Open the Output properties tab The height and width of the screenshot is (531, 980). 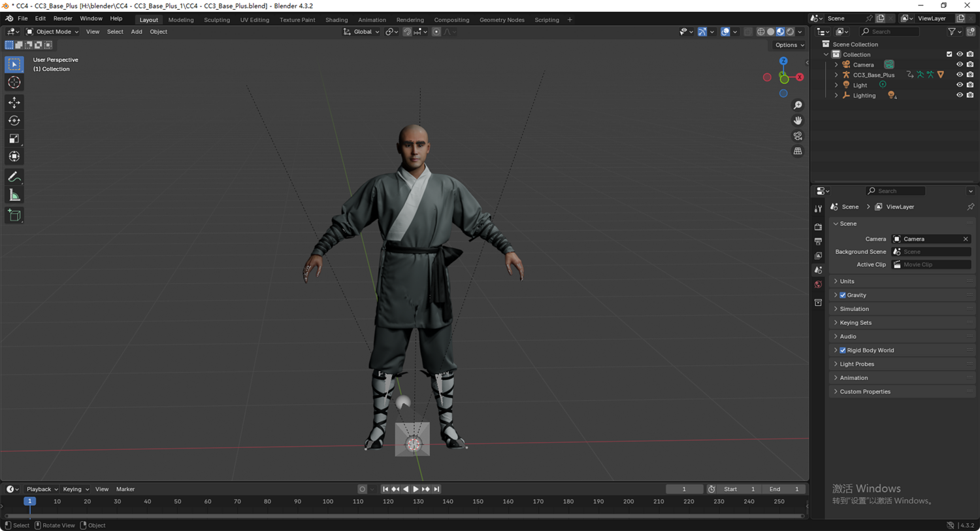pos(818,241)
